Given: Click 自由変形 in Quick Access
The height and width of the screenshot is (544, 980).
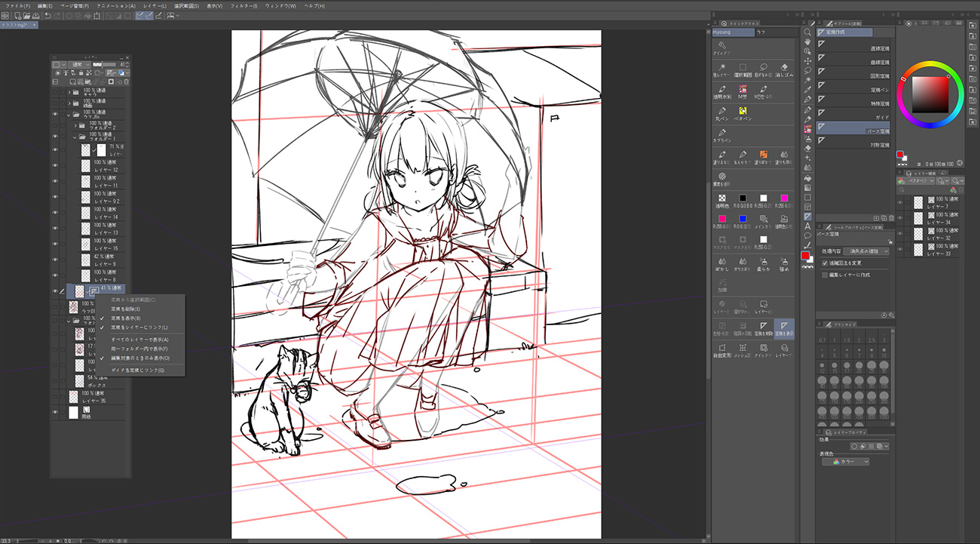Looking at the screenshot, I should click(x=722, y=350).
